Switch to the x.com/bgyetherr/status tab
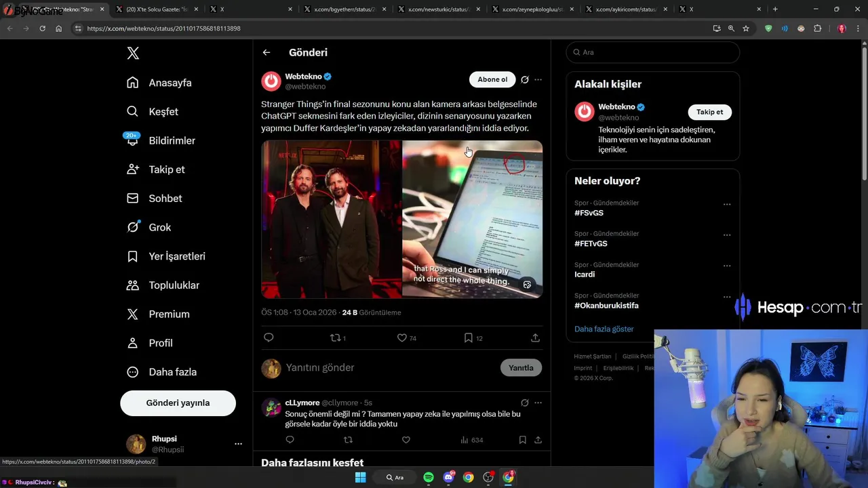Screen dimensions: 868x488 tap(344, 9)
